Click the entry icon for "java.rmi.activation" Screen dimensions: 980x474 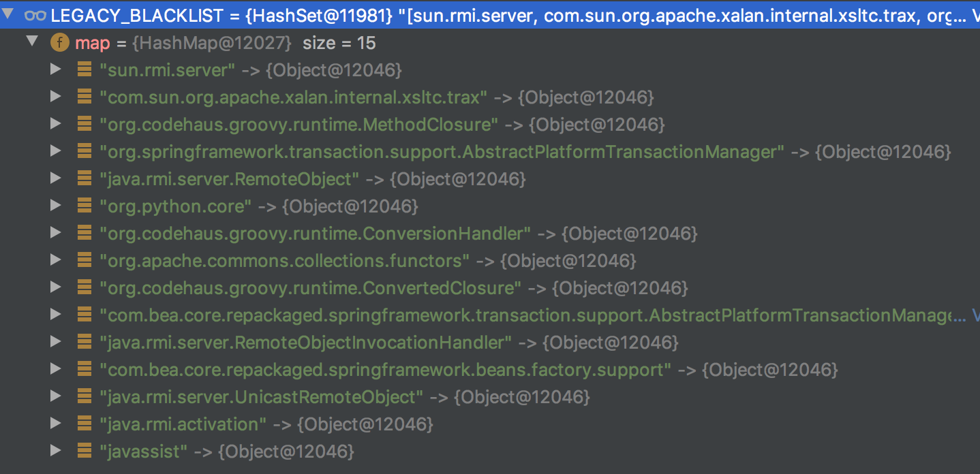85,424
